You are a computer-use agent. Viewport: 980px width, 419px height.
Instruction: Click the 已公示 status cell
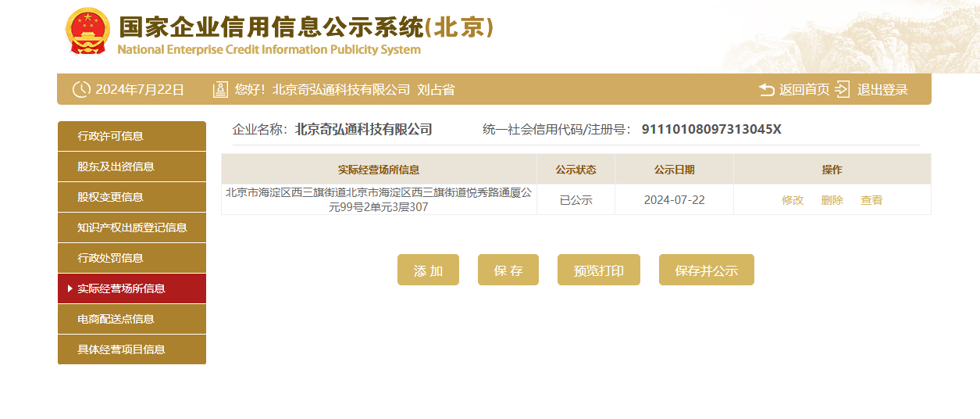[576, 199]
